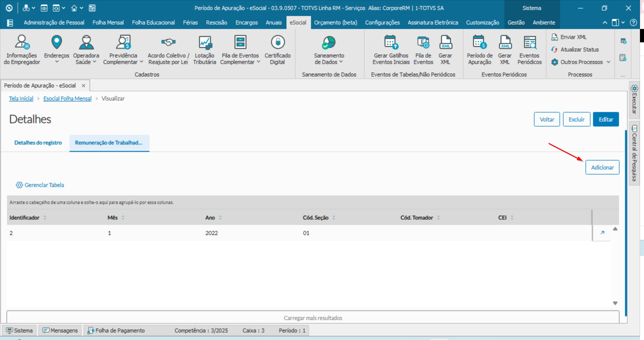Open Lotação Tributária cadastro
Screen dimensions: 644x340
point(204,49)
